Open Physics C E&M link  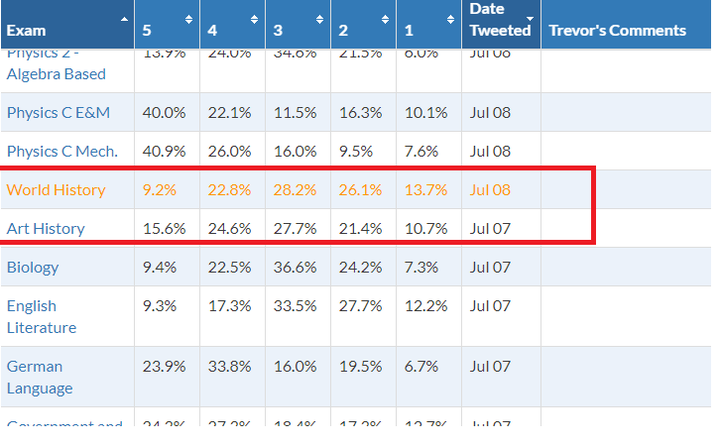point(58,112)
